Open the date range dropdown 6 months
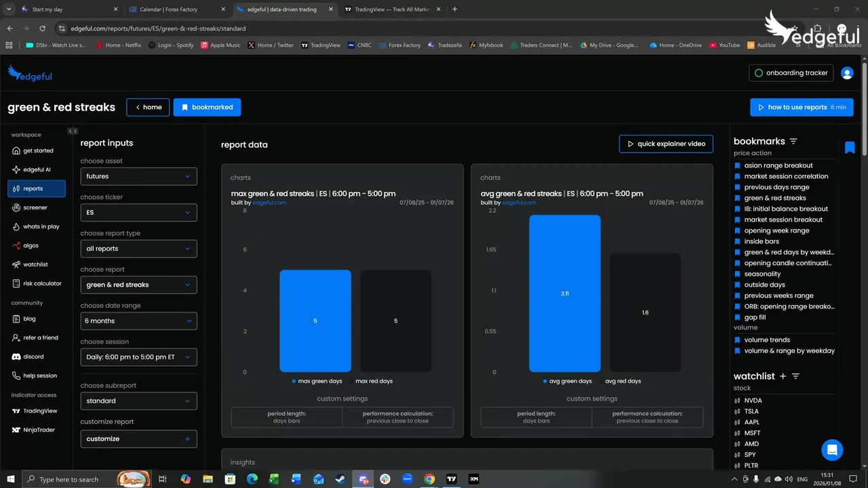 click(138, 321)
